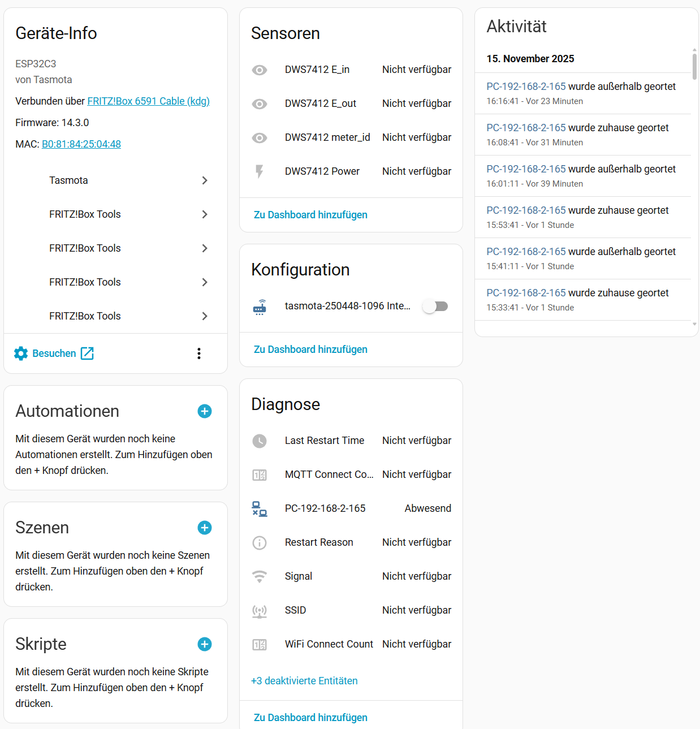This screenshot has height=729, width=700.
Task: Click Zu Dashboard hinzufügen under Sensoren
Action: tap(310, 215)
